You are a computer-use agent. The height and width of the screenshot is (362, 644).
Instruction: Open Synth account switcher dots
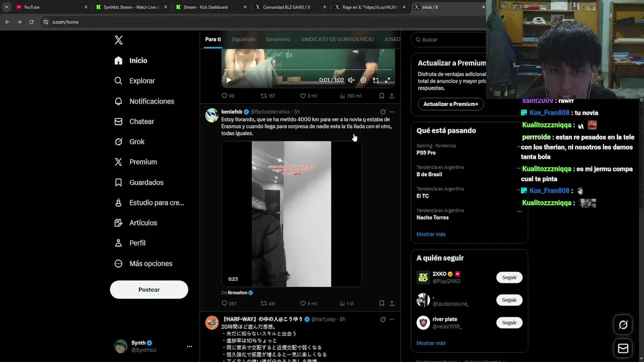point(189,346)
